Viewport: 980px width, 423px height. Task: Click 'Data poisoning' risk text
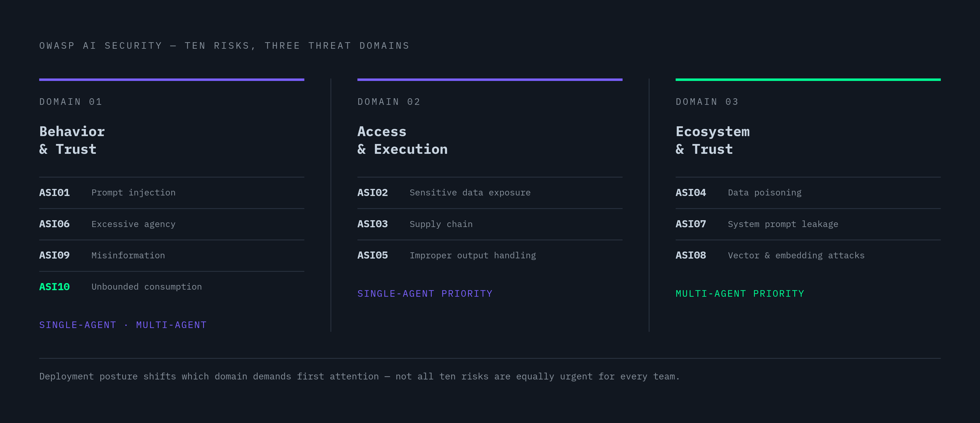pyautogui.click(x=765, y=192)
